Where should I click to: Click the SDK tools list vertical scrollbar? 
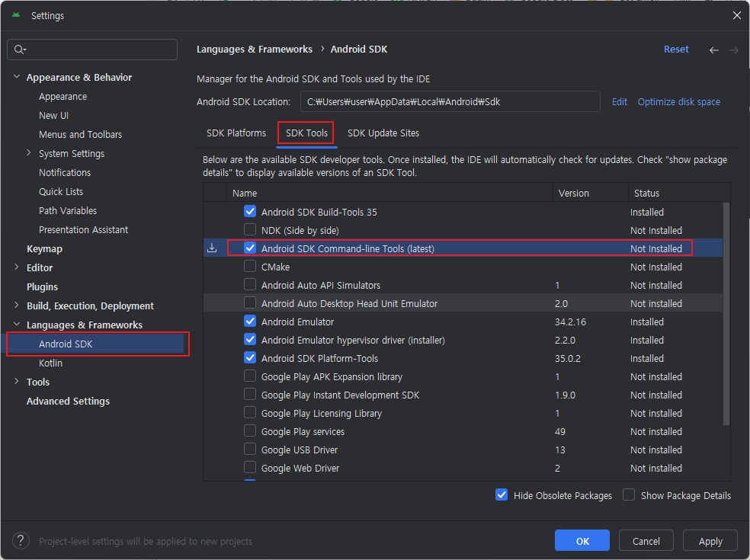pos(726,314)
